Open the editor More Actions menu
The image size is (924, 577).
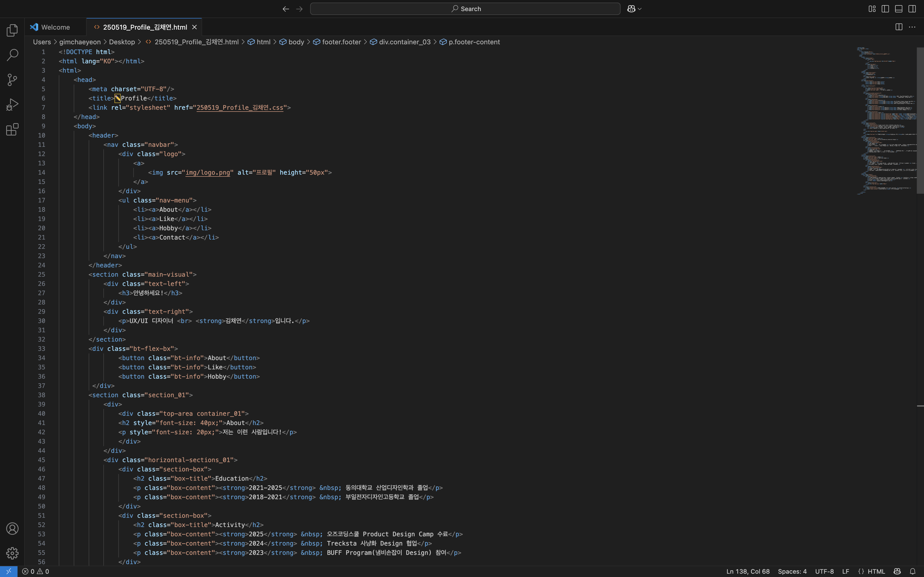912,27
